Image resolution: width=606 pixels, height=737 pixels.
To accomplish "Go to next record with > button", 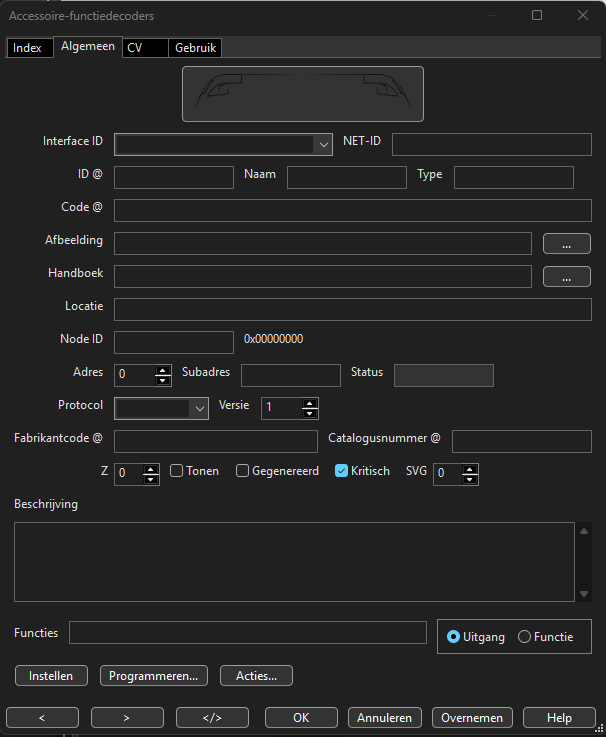I will click(127, 717).
